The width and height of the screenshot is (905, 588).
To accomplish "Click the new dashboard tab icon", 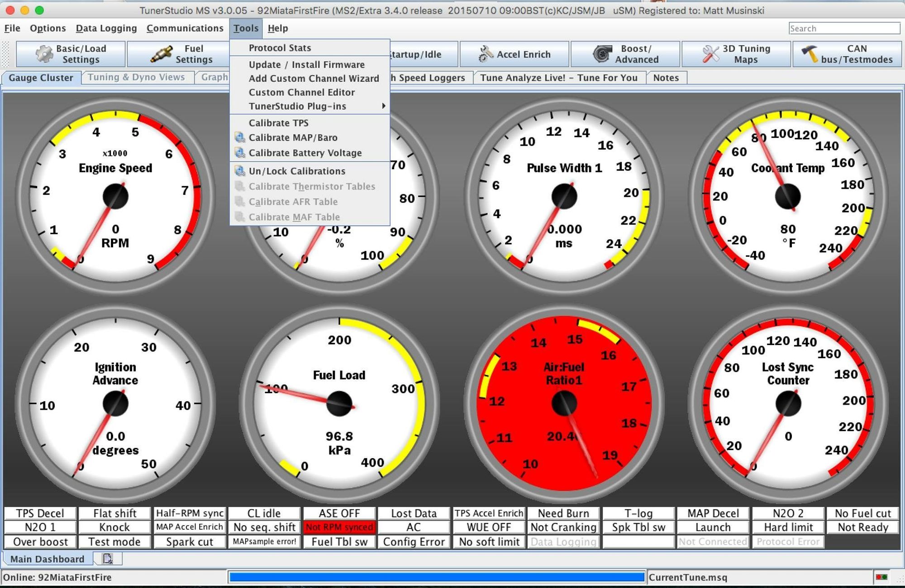I will point(108,559).
